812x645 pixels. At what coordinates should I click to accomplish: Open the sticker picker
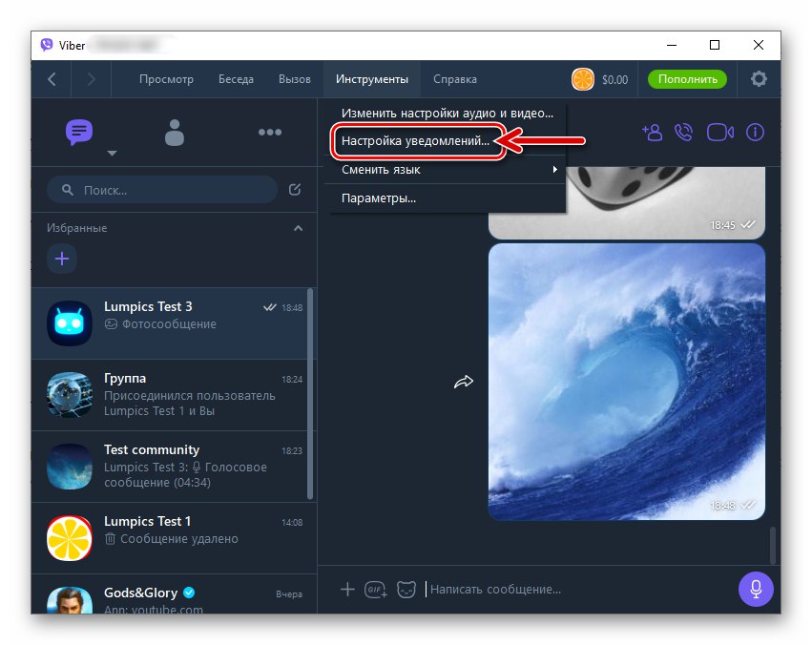click(406, 590)
